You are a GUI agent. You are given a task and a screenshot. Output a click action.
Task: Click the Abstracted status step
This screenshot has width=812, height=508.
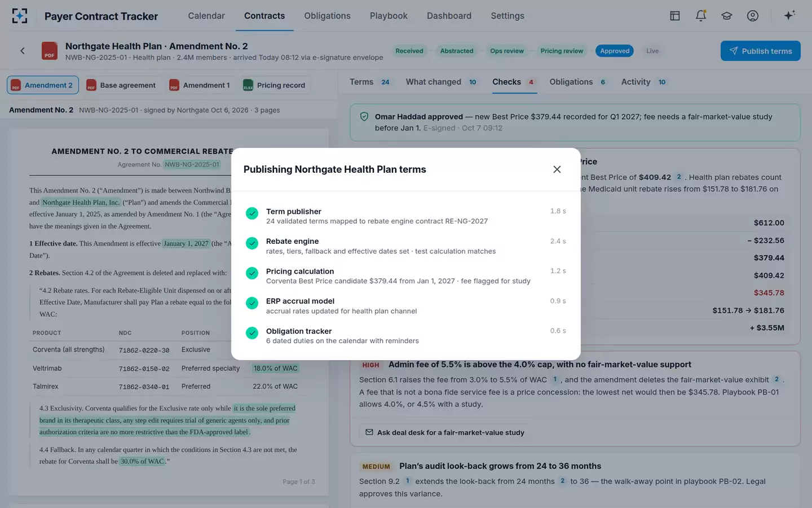pyautogui.click(x=457, y=51)
